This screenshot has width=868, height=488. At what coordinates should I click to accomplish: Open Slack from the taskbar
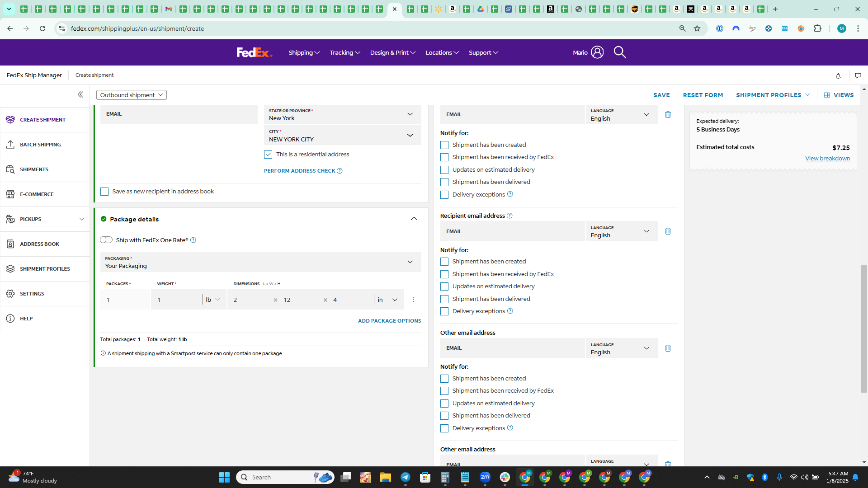click(x=505, y=477)
